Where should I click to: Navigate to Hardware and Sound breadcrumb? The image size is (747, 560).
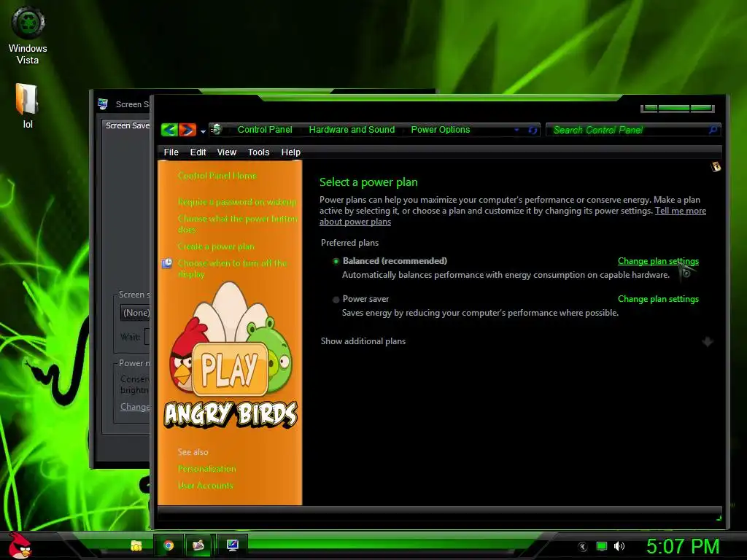tap(352, 130)
